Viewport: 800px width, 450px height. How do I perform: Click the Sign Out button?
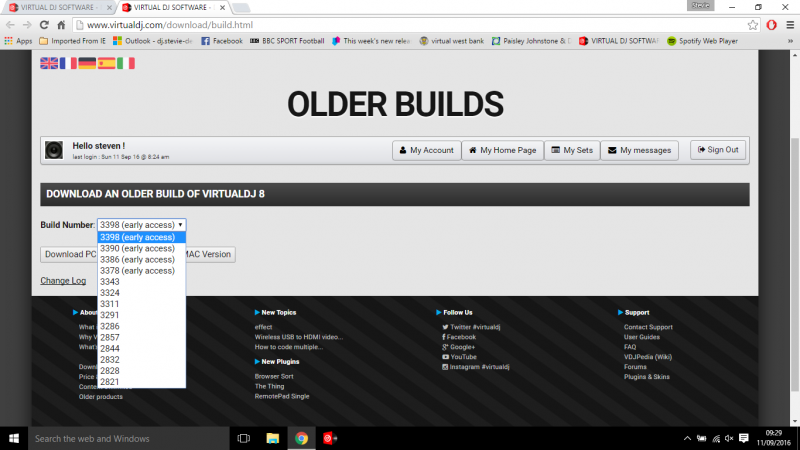coord(718,150)
